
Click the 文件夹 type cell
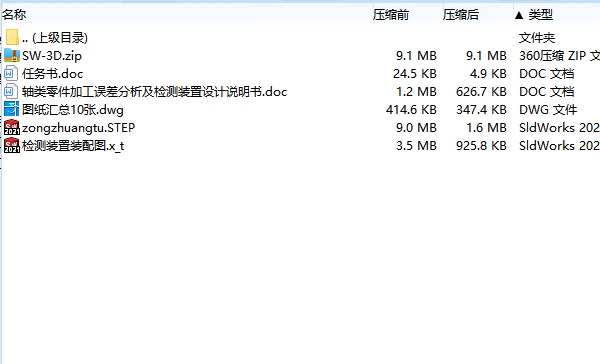click(x=537, y=38)
